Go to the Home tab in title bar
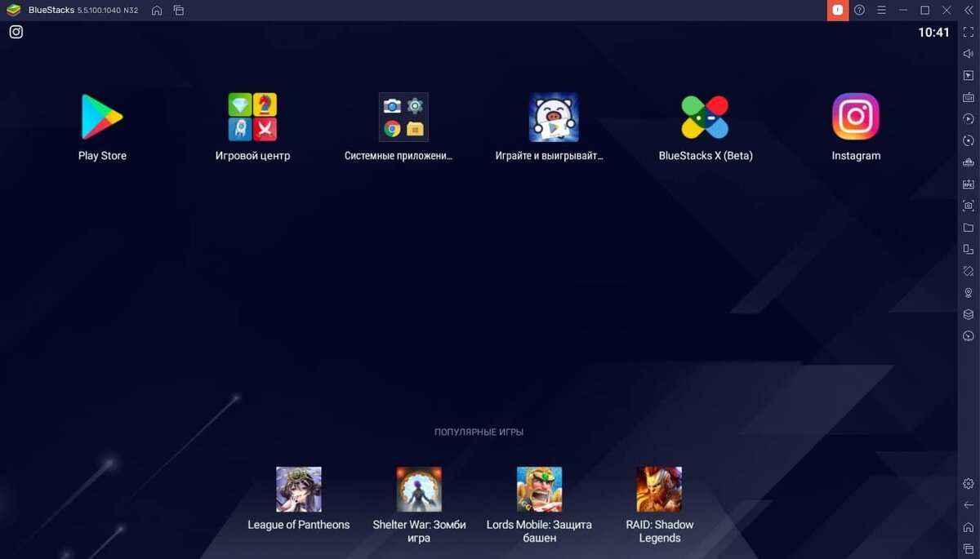Image resolution: width=980 pixels, height=559 pixels. [x=157, y=11]
